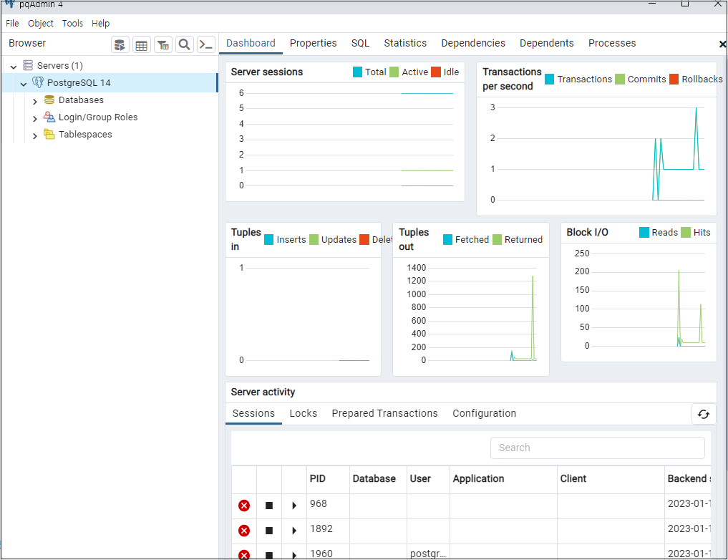The height and width of the screenshot is (560, 728).
Task: Terminate session with PID 1892
Action: [244, 531]
